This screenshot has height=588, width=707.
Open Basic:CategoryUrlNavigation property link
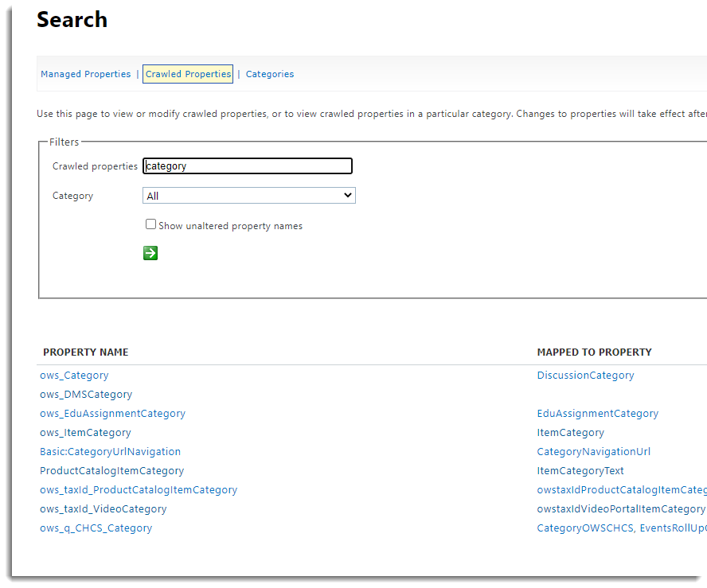(x=111, y=451)
